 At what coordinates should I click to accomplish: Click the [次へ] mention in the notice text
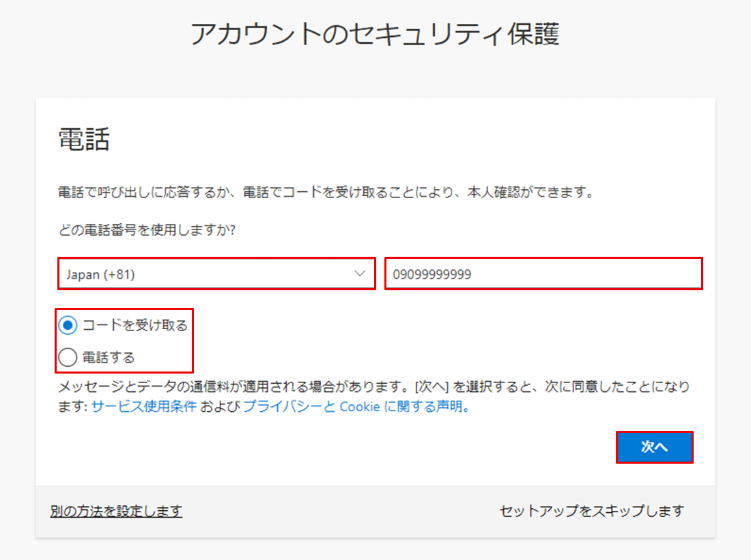click(x=431, y=387)
